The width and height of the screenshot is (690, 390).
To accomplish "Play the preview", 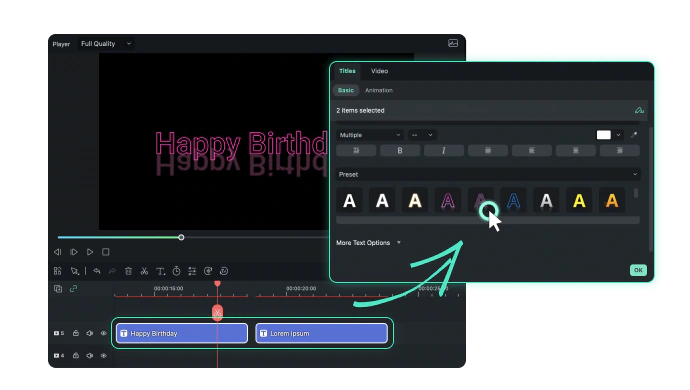I will (x=90, y=252).
